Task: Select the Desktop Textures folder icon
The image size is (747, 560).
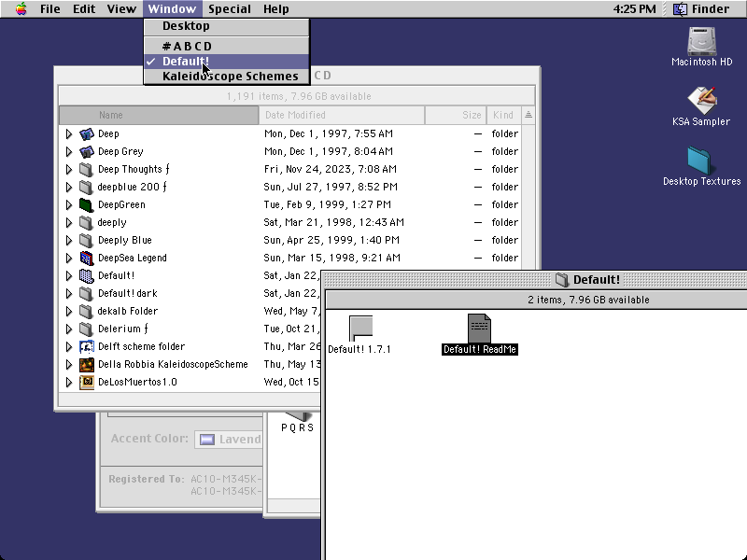Action: pos(699,161)
